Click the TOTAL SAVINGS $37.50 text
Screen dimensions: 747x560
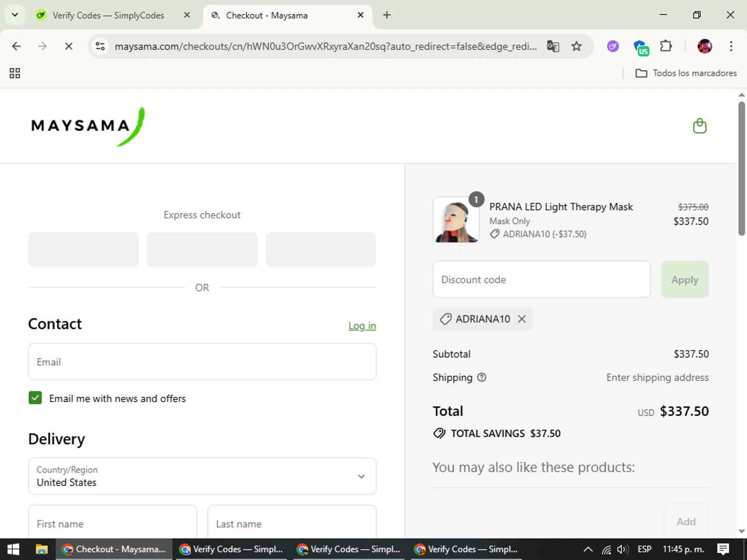(x=505, y=434)
